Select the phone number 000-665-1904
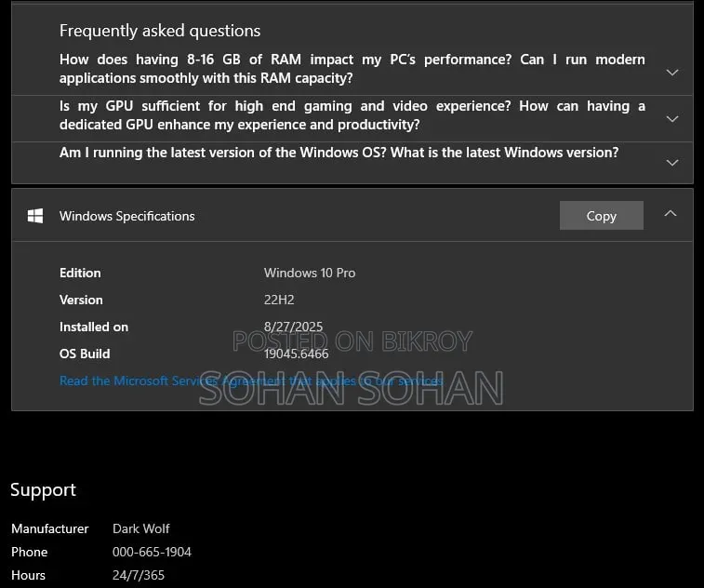The image size is (704, 588). [x=152, y=552]
